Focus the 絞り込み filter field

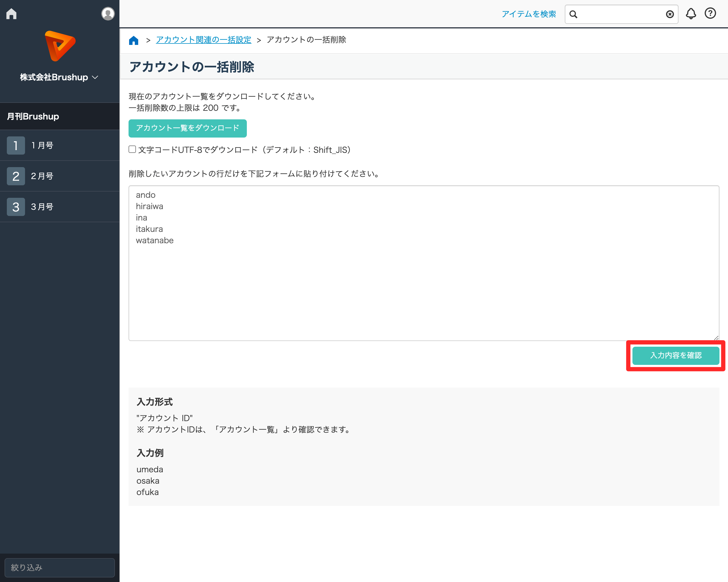pyautogui.click(x=59, y=568)
